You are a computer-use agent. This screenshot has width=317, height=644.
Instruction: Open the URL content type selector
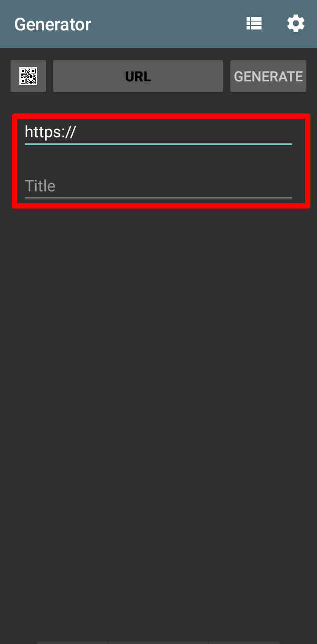(x=138, y=76)
